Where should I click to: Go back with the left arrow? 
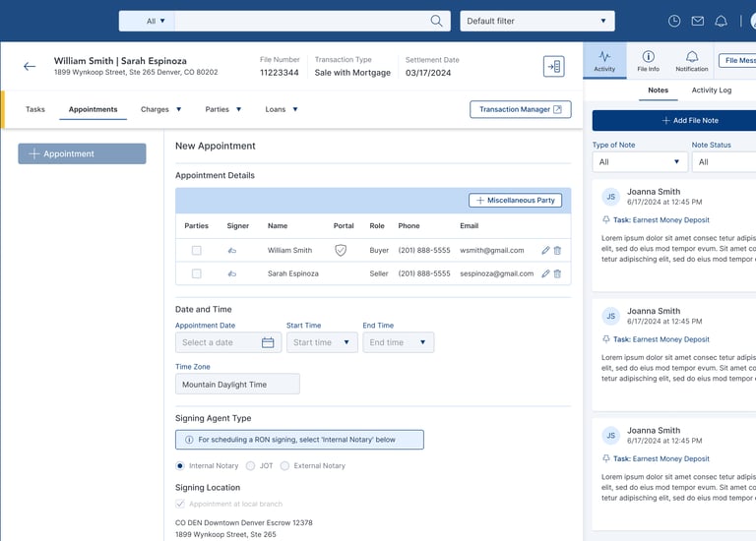(x=30, y=67)
